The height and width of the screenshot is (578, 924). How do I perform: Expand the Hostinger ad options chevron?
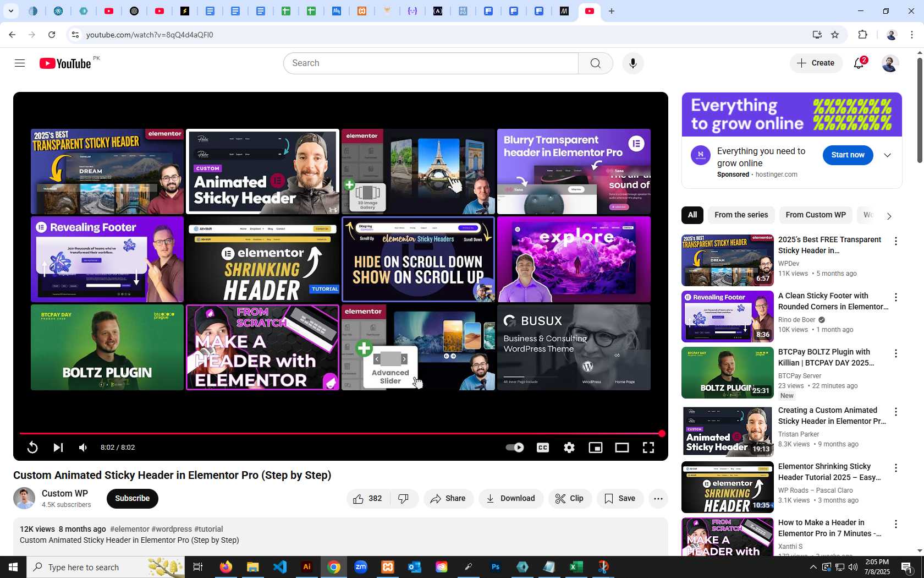[887, 155]
